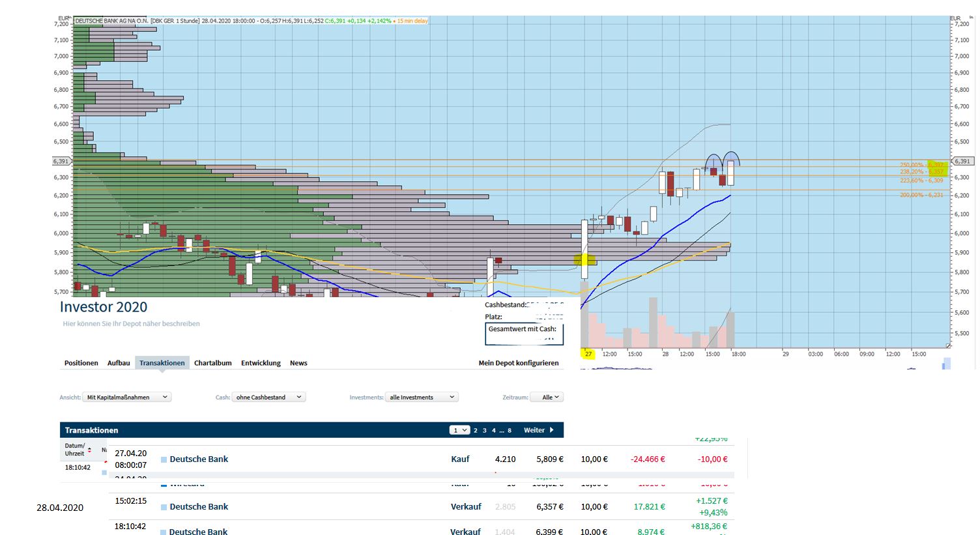Click the 6,391 price marker on left axis
The height and width of the screenshot is (535, 980).
(61, 161)
